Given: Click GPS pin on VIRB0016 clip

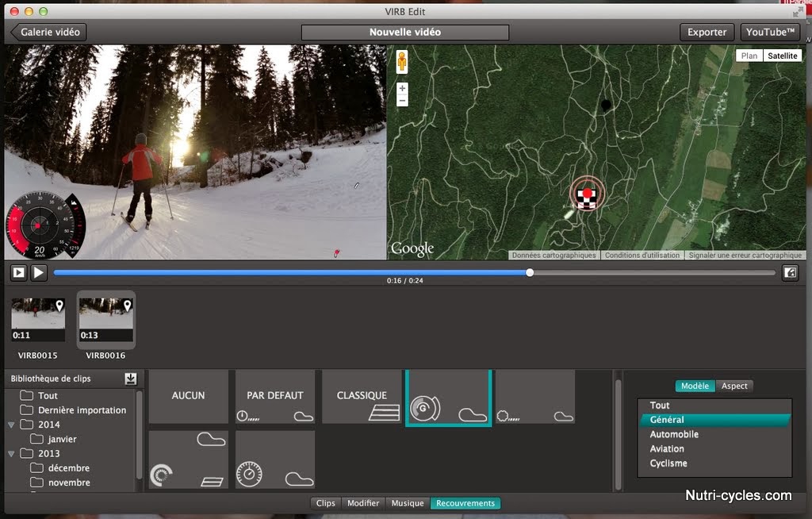Looking at the screenshot, I should pos(128,306).
